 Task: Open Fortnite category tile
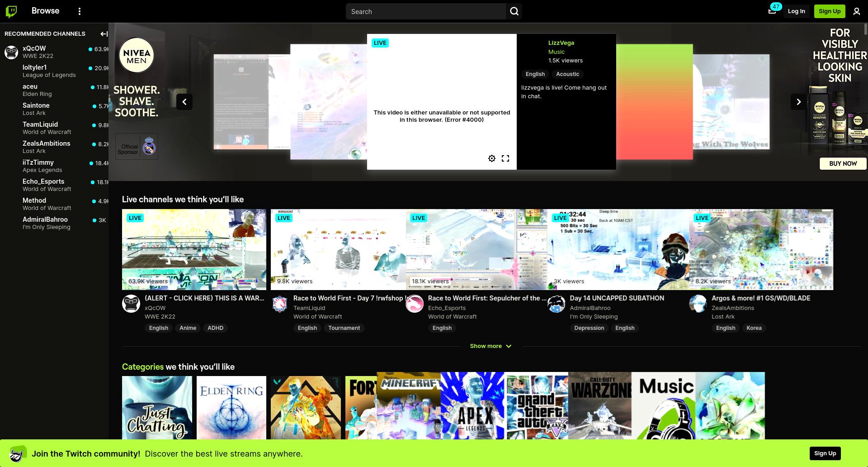[361, 407]
